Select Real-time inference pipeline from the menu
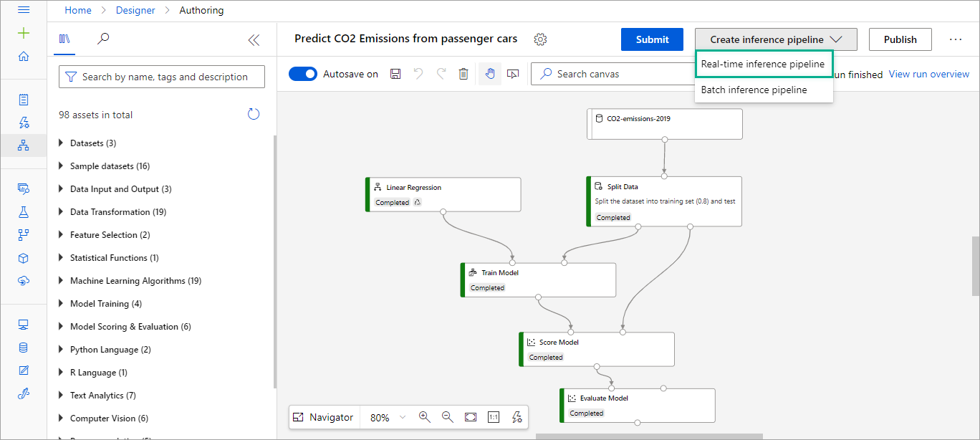This screenshot has height=440, width=980. point(764,64)
